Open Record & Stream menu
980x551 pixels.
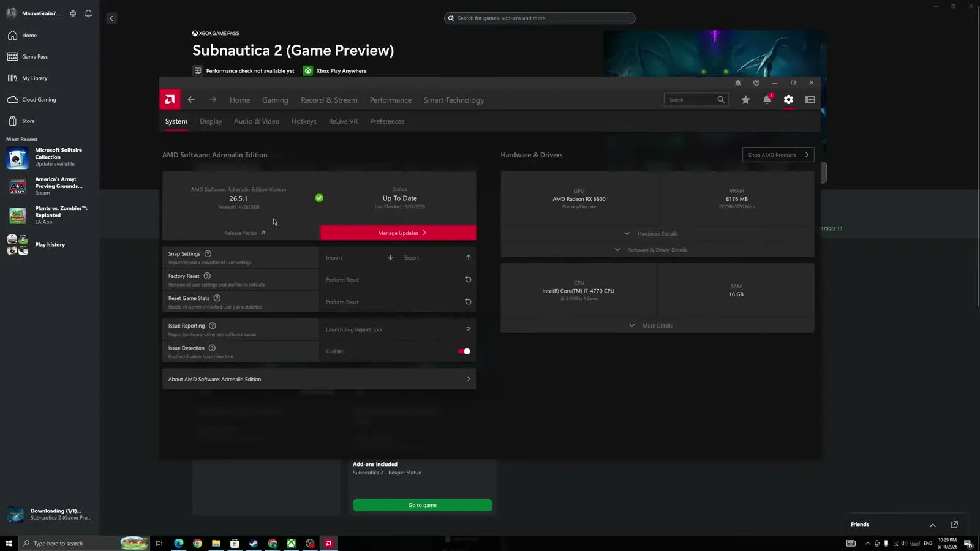pyautogui.click(x=329, y=100)
